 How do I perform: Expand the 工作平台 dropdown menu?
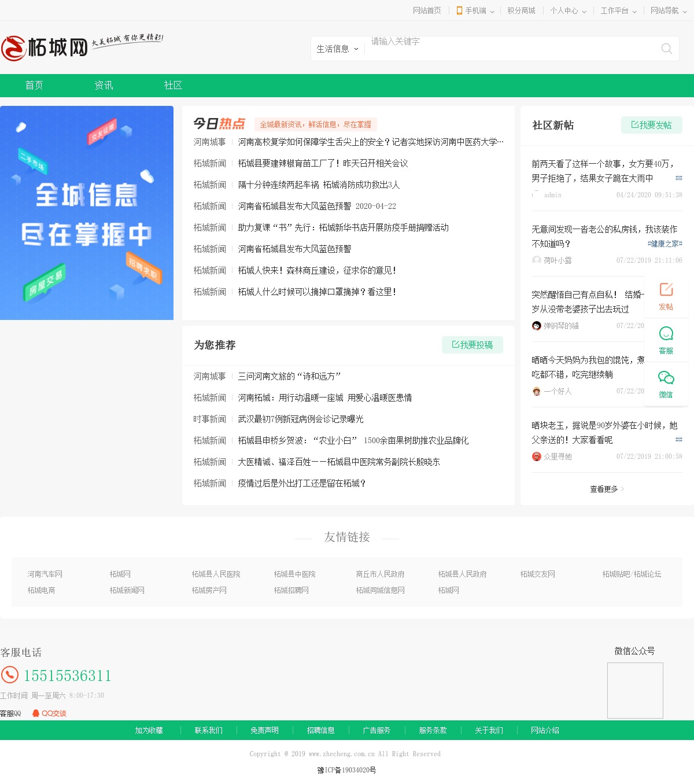(x=618, y=10)
